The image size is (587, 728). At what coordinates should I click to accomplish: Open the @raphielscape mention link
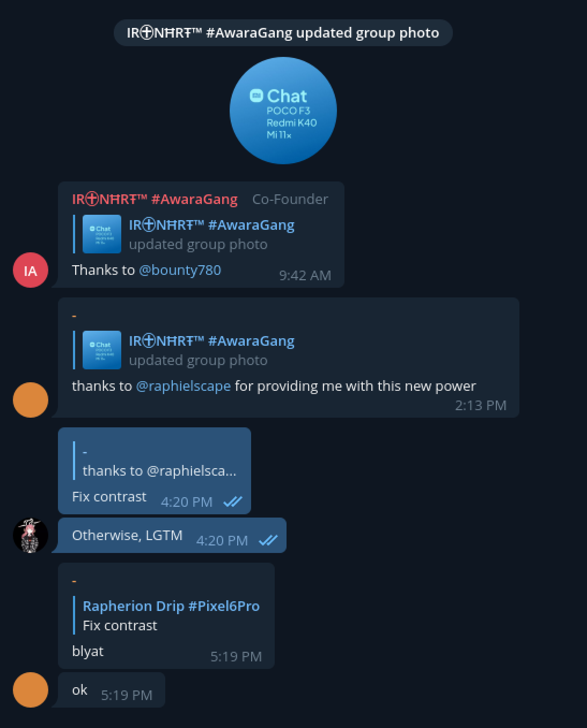pyautogui.click(x=184, y=385)
